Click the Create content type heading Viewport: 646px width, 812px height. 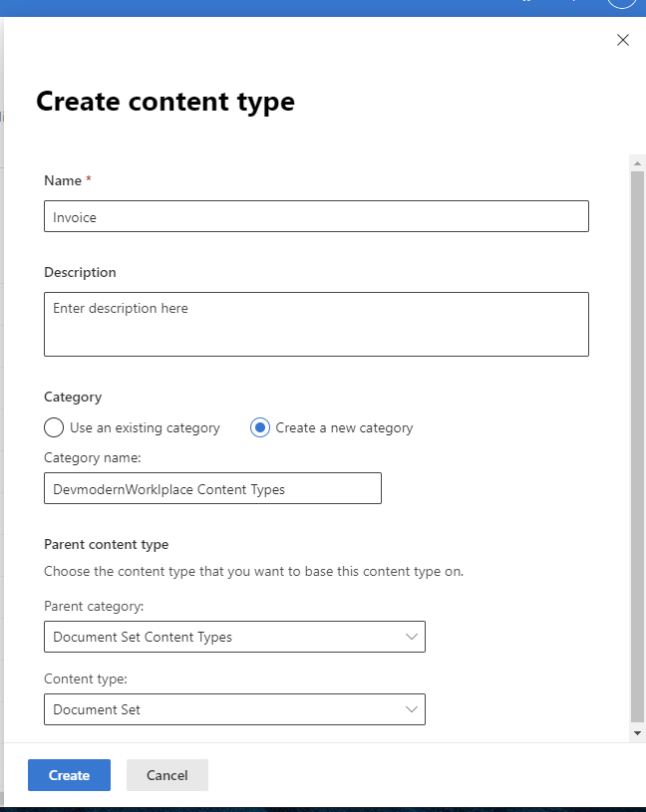[165, 101]
